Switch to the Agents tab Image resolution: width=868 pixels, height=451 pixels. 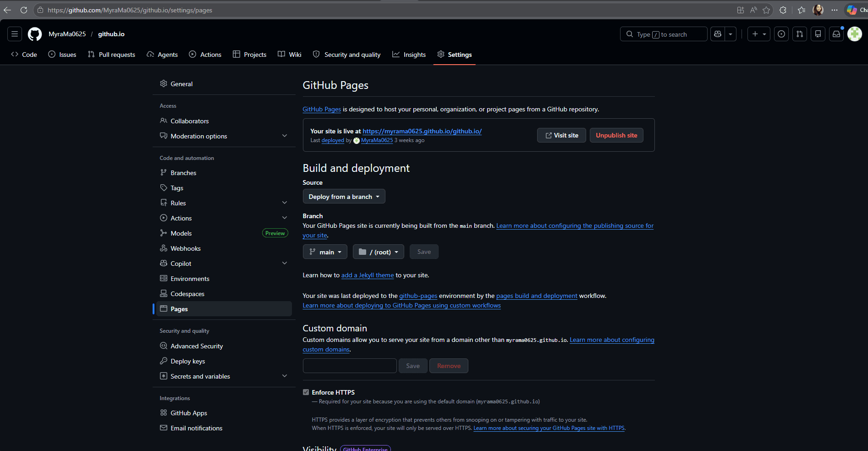coord(162,55)
